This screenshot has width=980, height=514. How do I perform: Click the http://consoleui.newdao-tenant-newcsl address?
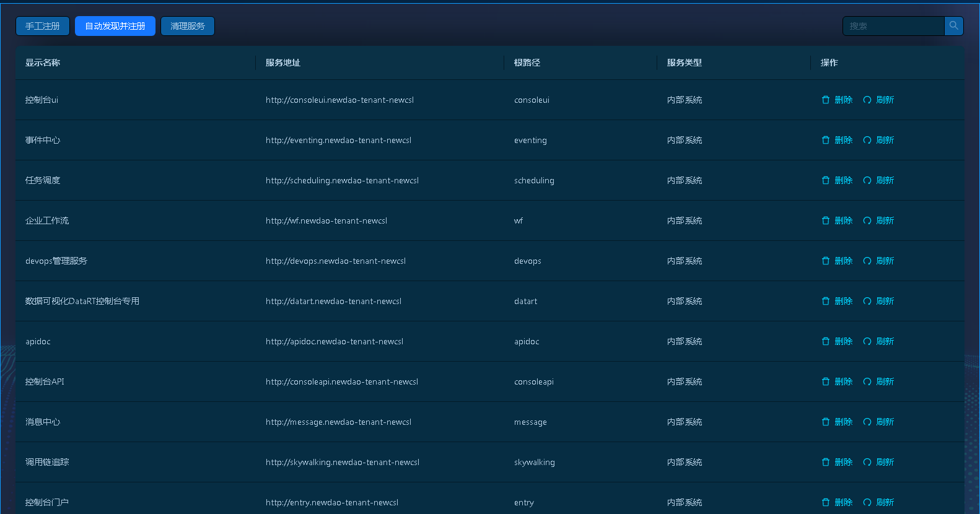pyautogui.click(x=340, y=100)
